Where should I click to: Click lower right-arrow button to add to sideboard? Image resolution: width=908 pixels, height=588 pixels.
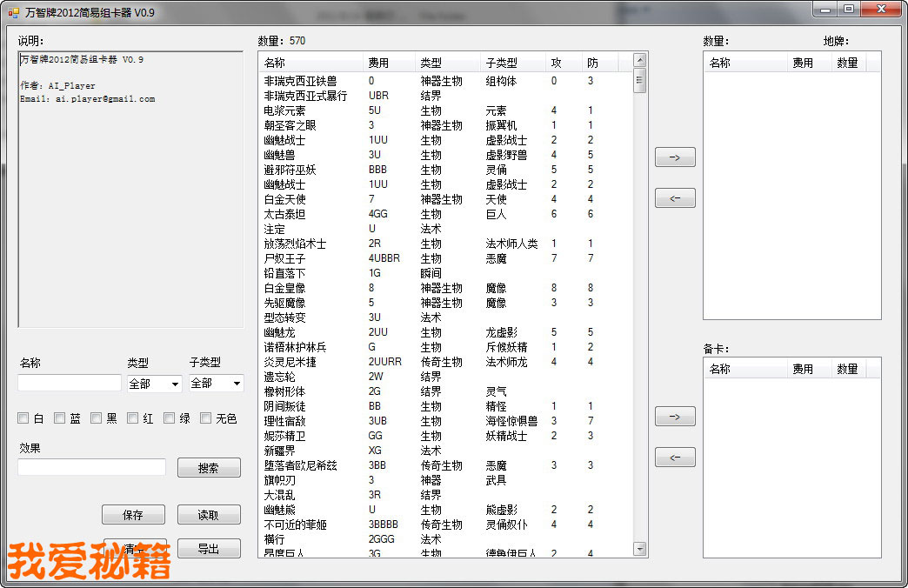(675, 417)
